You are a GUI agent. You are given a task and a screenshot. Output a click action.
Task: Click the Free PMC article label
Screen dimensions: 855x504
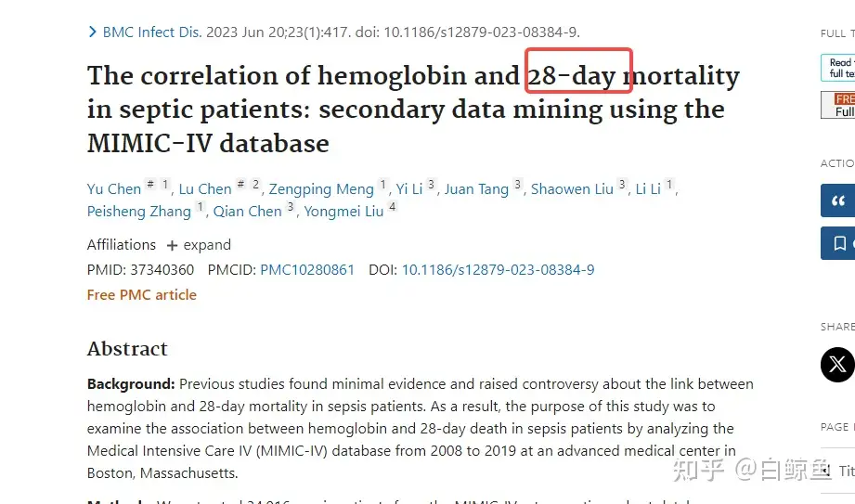coord(142,294)
